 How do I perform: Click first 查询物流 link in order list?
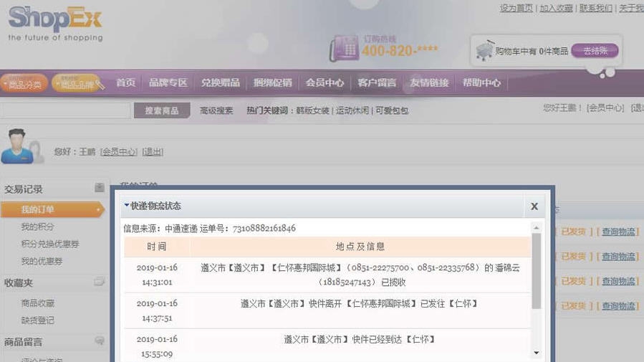pyautogui.click(x=618, y=232)
